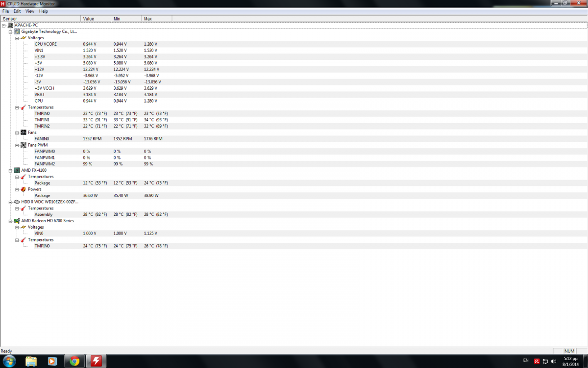Collapse the Fans group
This screenshot has width=588, height=368.
click(17, 132)
